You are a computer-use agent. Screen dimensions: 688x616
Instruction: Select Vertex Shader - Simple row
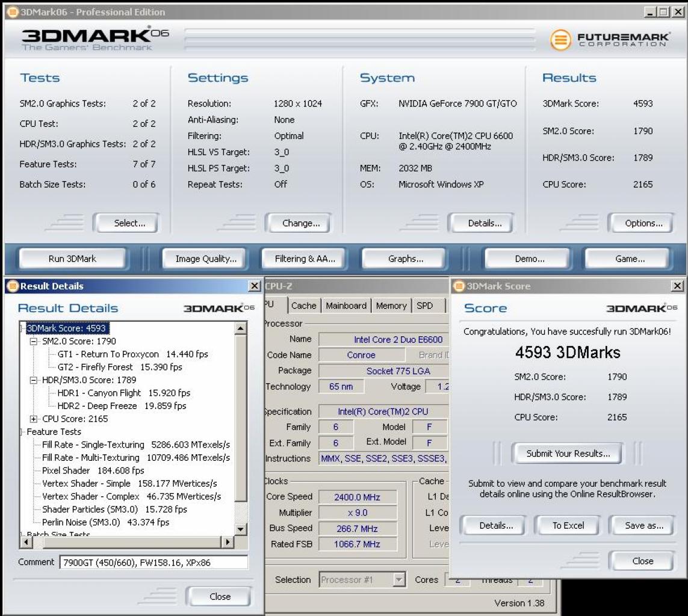(129, 484)
